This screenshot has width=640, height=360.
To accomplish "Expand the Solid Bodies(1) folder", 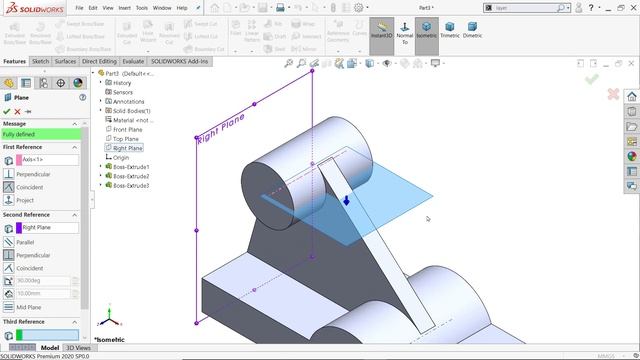I will pyautogui.click(x=101, y=110).
